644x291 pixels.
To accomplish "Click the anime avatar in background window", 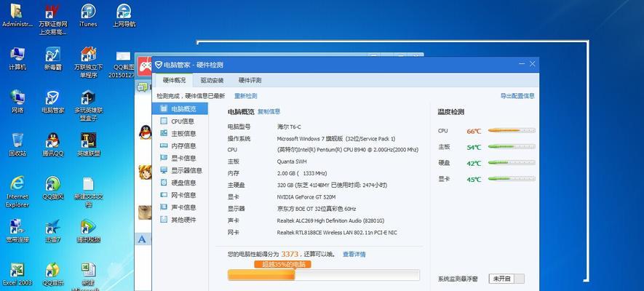I will pyautogui.click(x=145, y=171).
